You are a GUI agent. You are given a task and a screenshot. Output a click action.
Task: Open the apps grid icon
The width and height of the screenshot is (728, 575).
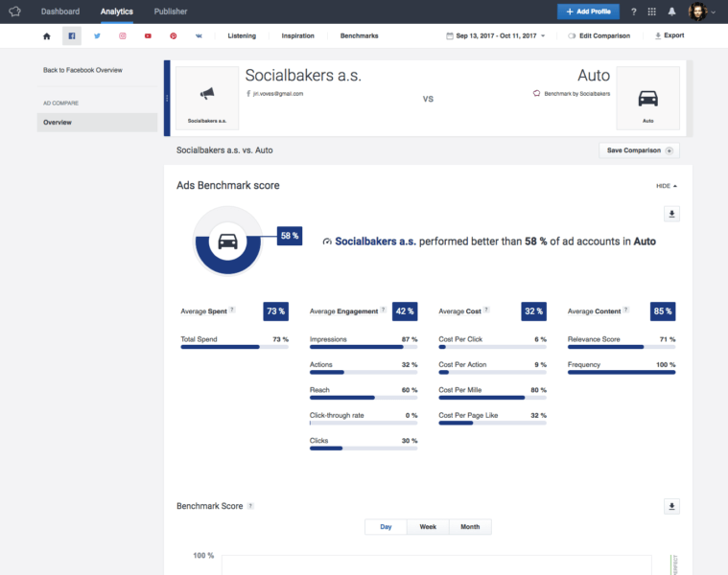(x=652, y=11)
